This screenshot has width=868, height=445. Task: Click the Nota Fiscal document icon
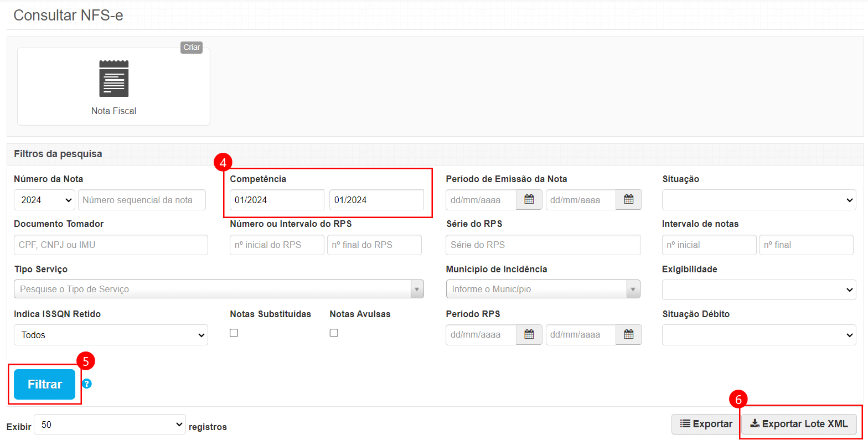point(113,79)
